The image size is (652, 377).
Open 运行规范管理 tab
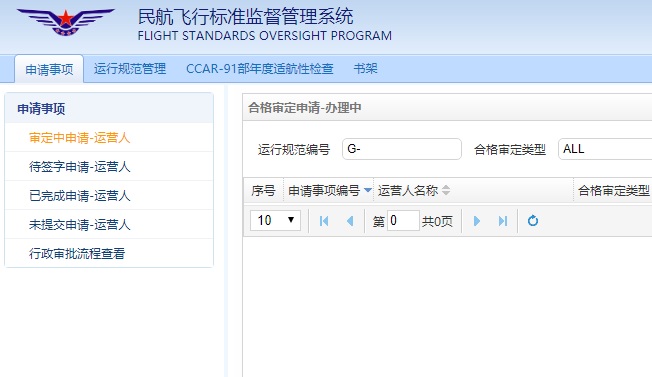(x=130, y=69)
